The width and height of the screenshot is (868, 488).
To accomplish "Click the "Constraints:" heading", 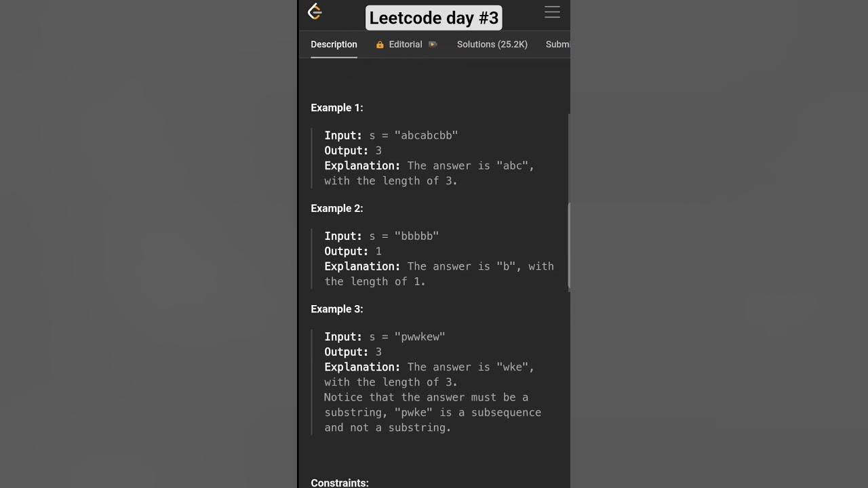I will point(340,483).
